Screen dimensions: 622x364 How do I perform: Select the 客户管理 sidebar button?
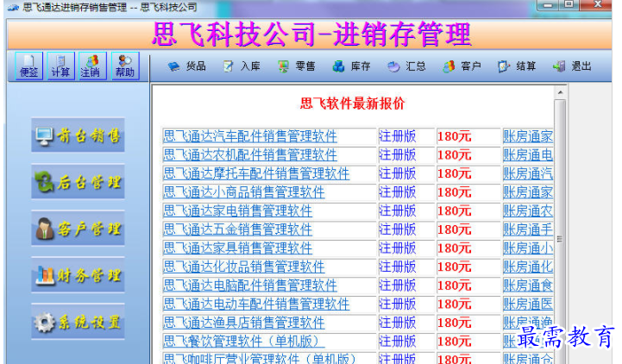click(x=78, y=229)
